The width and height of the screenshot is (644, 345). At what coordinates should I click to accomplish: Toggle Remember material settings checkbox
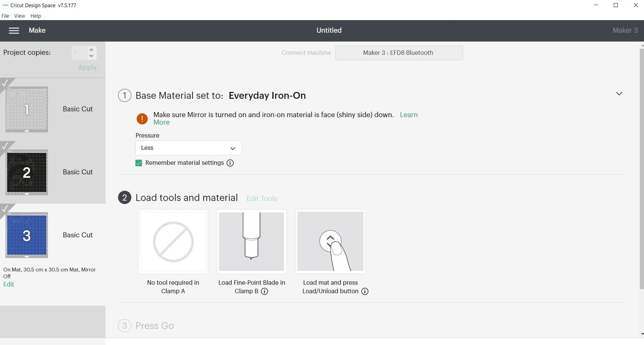[138, 163]
